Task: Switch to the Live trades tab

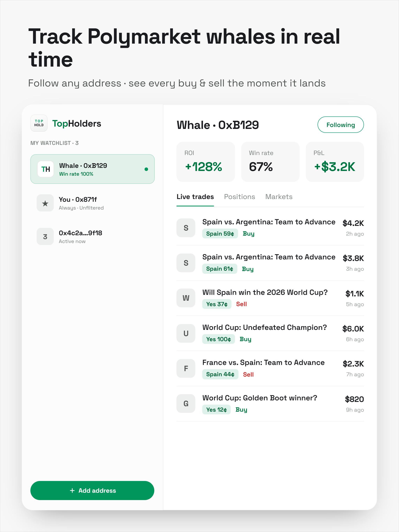Action: pos(195,197)
